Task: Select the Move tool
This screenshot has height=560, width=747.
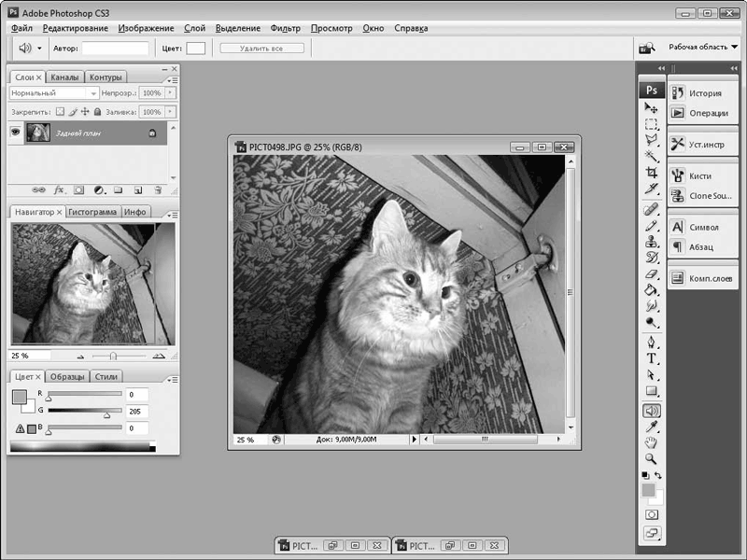Action: point(652,108)
